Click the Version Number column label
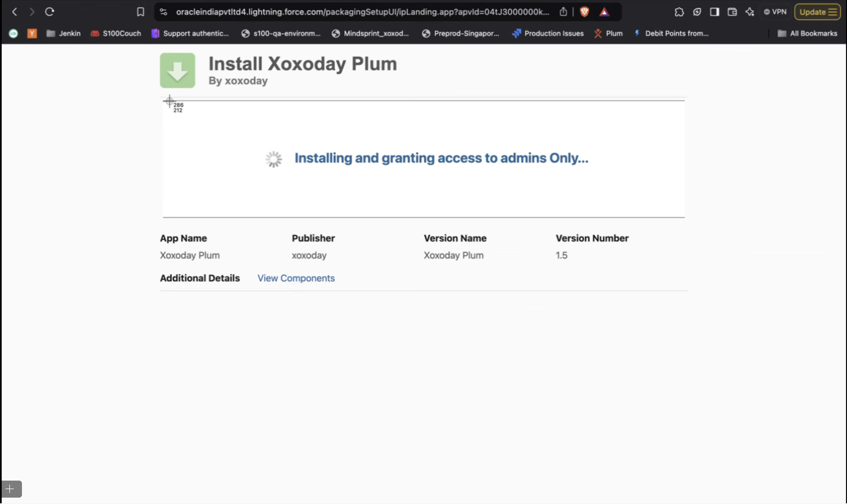 pyautogui.click(x=592, y=238)
